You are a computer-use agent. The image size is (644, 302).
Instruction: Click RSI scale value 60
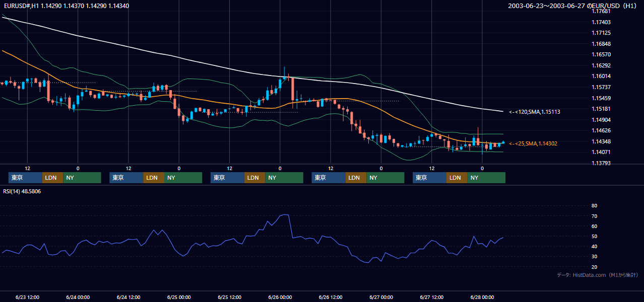(594, 226)
